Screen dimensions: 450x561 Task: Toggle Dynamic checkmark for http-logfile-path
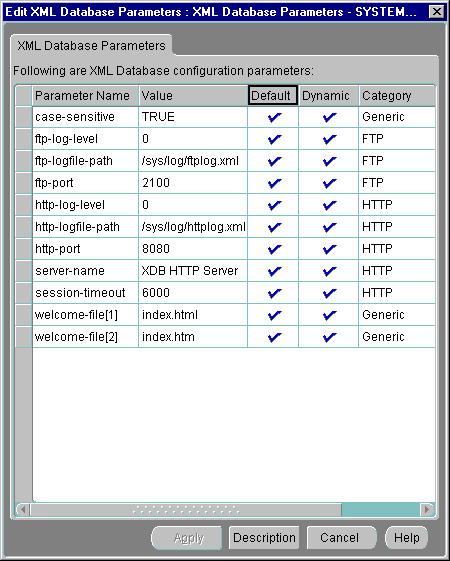(329, 227)
